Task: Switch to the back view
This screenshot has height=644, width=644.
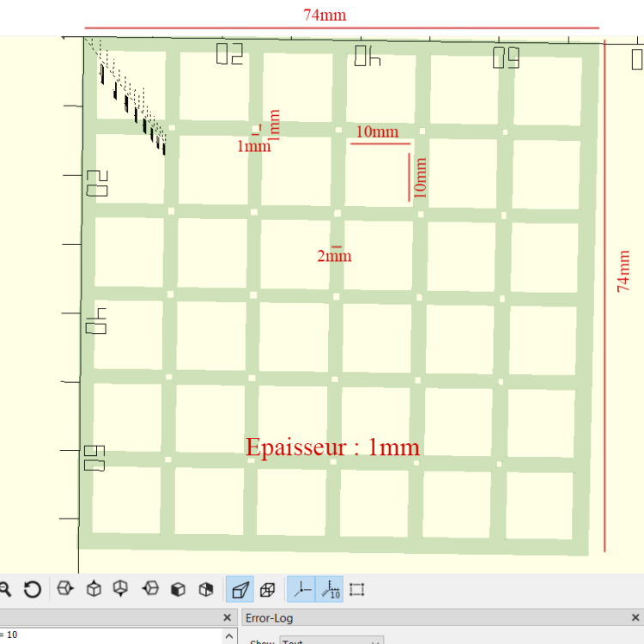Action: 206,589
